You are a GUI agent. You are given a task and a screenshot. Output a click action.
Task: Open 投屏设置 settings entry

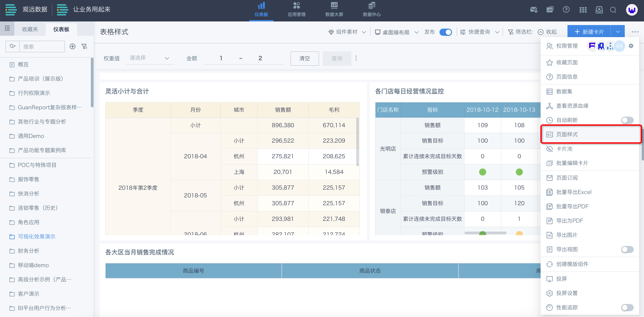(590, 293)
